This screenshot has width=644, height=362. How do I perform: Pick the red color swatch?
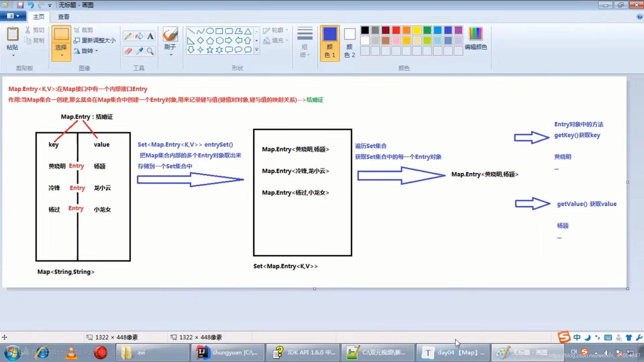coord(396,30)
